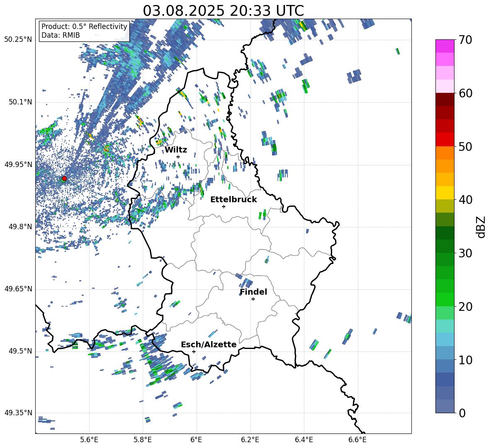Click the 5.8°E longitude label
The image size is (491, 448).
(143, 440)
